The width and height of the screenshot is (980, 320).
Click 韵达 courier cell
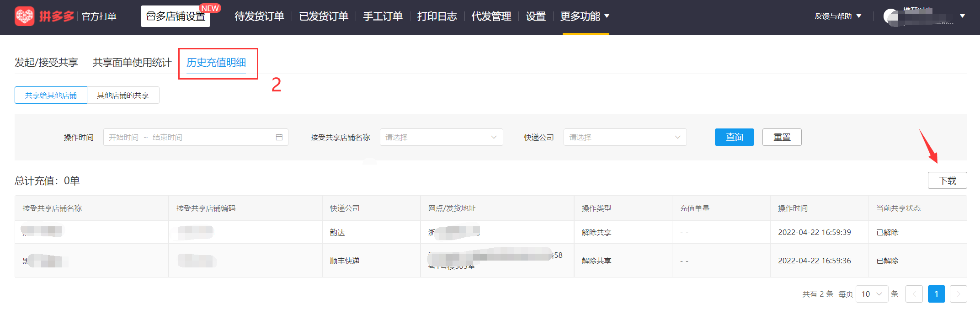337,233
